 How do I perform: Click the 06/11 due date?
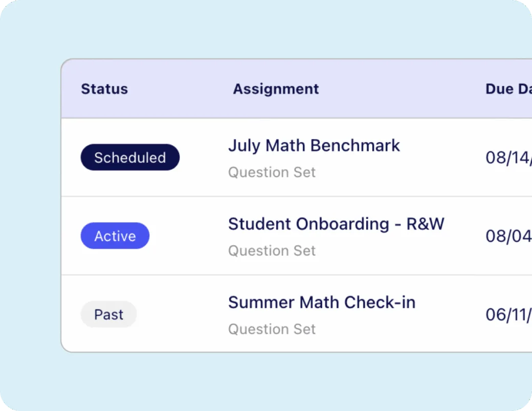coord(508,314)
